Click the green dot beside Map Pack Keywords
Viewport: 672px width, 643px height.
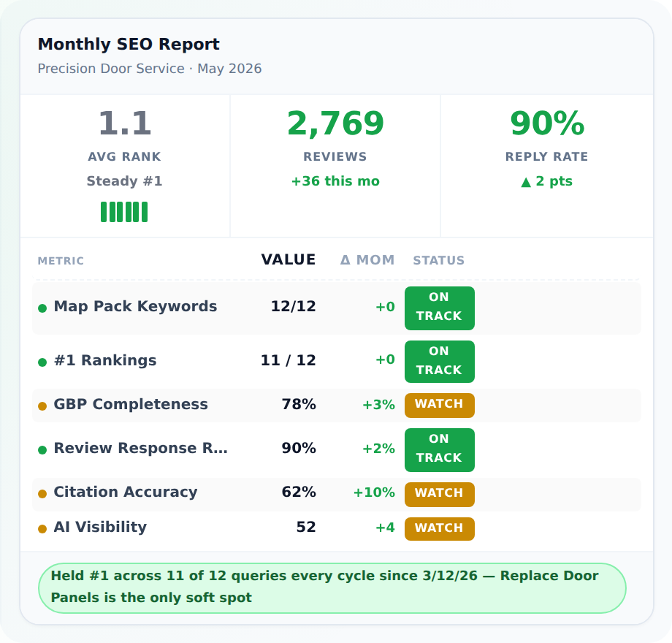pyautogui.click(x=42, y=308)
